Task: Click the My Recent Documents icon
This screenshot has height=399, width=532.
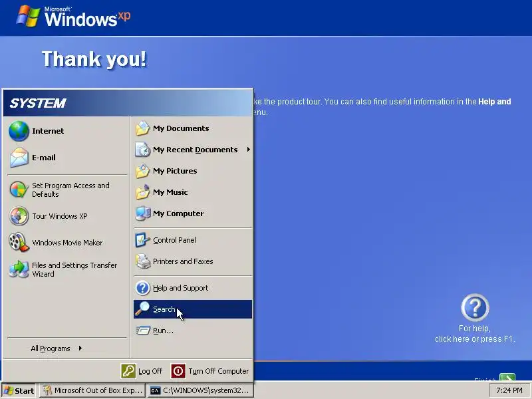Action: coord(142,150)
